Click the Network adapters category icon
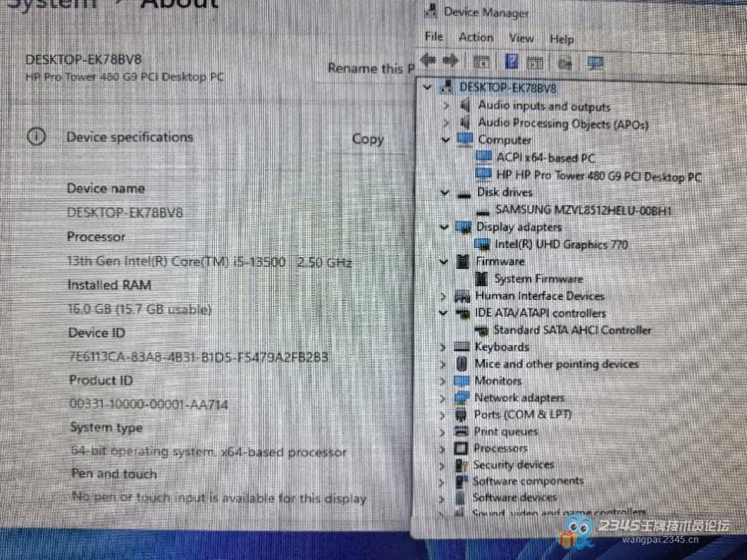The image size is (747, 560). coord(461,398)
